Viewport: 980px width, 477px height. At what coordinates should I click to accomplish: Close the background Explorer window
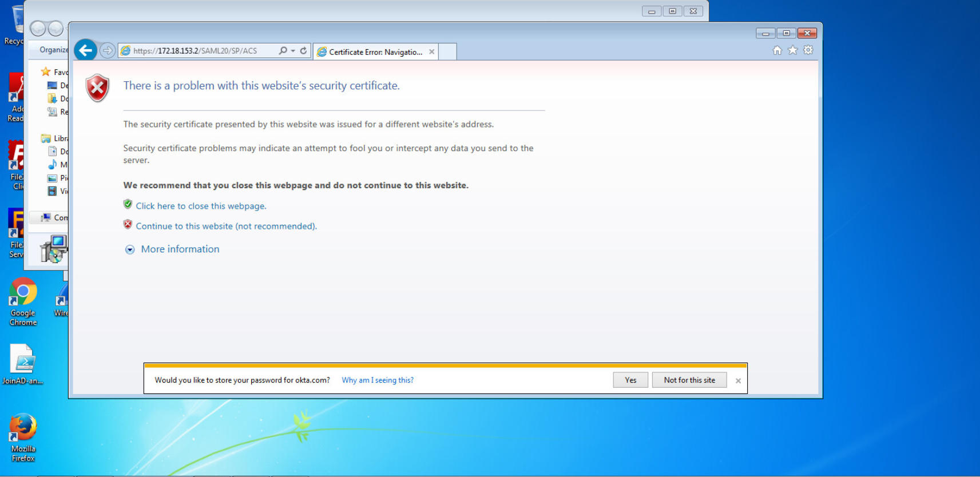[x=693, y=11]
